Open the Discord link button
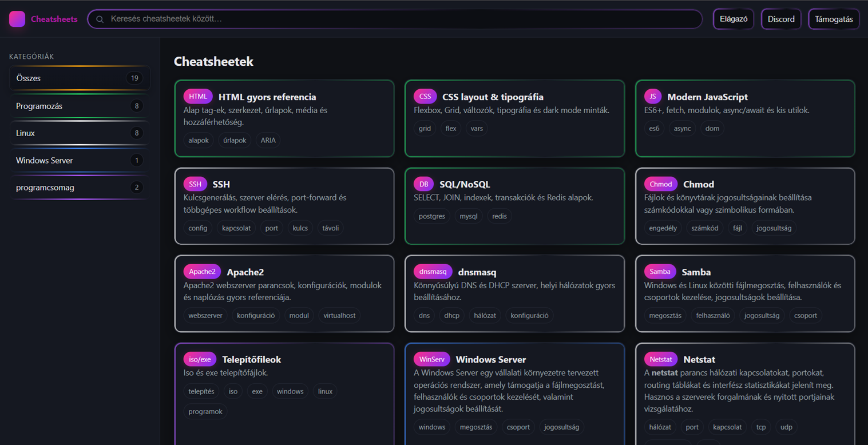Viewport: 868px width, 445px height. coord(781,19)
